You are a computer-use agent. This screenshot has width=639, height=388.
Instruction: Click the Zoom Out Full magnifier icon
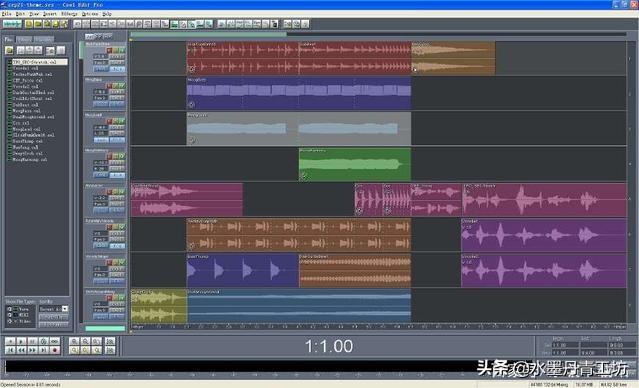point(97,341)
